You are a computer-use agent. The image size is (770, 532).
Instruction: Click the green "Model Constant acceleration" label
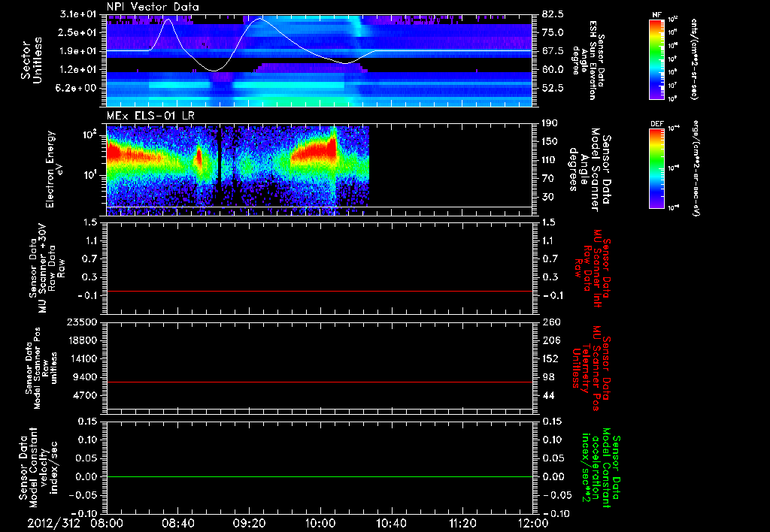(x=601, y=467)
